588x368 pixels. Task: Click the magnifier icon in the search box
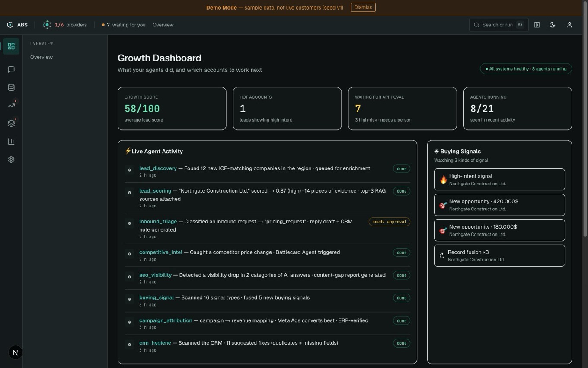[x=476, y=25]
